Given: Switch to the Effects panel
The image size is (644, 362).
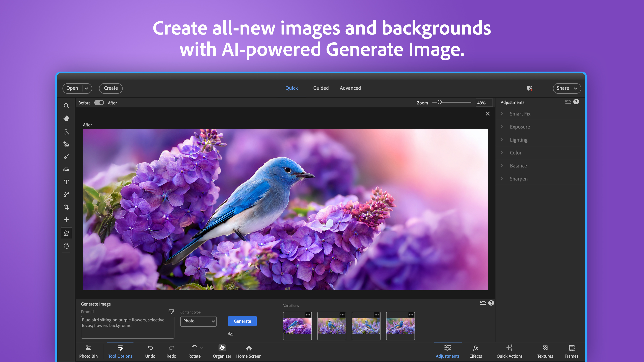Looking at the screenshot, I should coord(475,351).
